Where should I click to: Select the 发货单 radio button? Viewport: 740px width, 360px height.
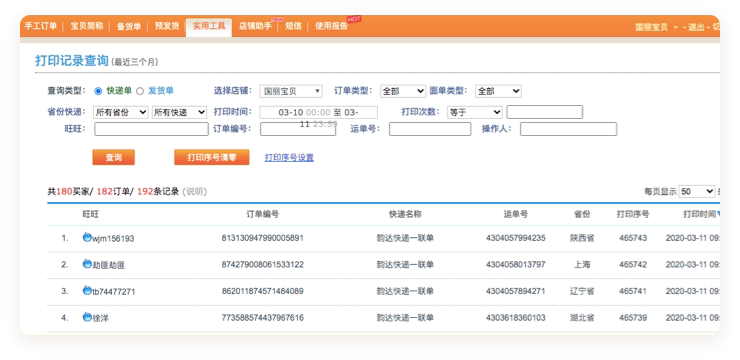[140, 91]
